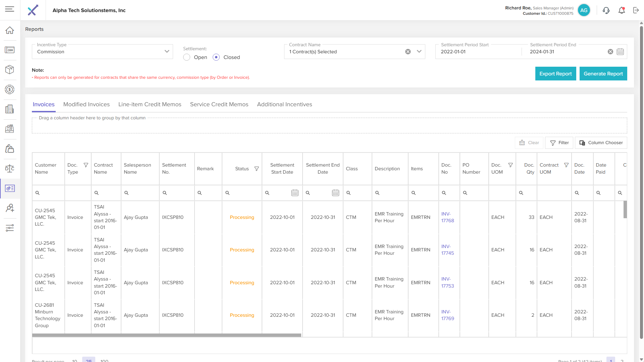Select the Open settlement radio button
Image resolution: width=644 pixels, height=362 pixels.
pos(187,57)
